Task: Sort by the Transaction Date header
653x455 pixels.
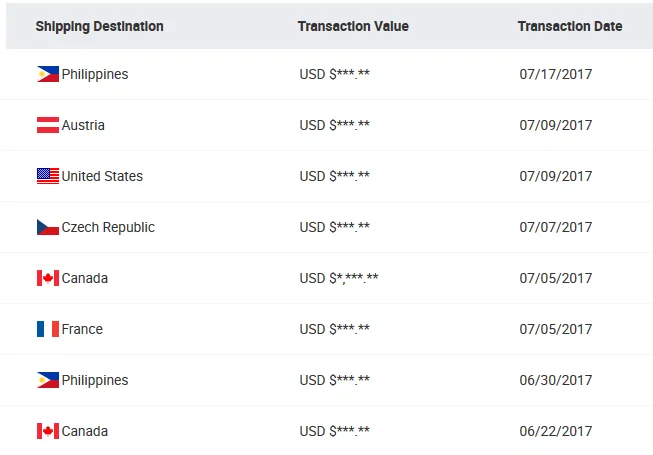Action: point(570,26)
